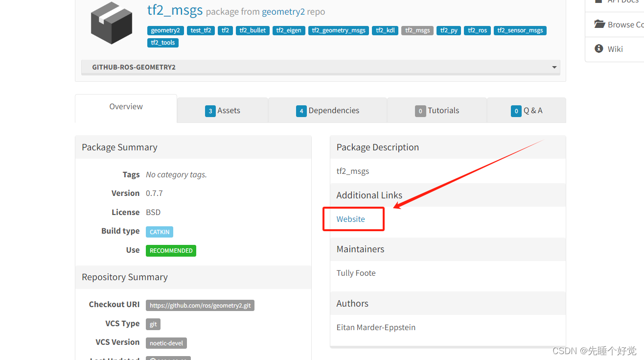Select the tf2_sensor_msgs package tag

(520, 30)
